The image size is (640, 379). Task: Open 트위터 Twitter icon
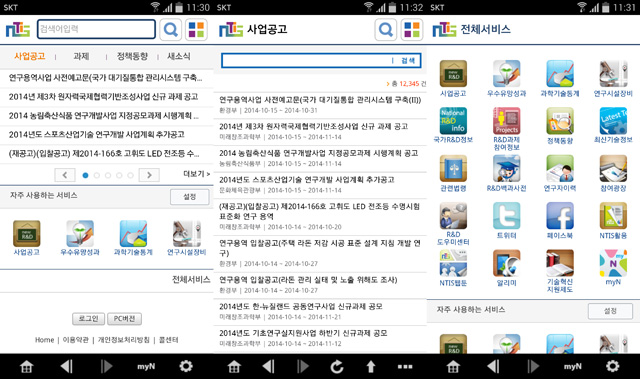pos(507,216)
